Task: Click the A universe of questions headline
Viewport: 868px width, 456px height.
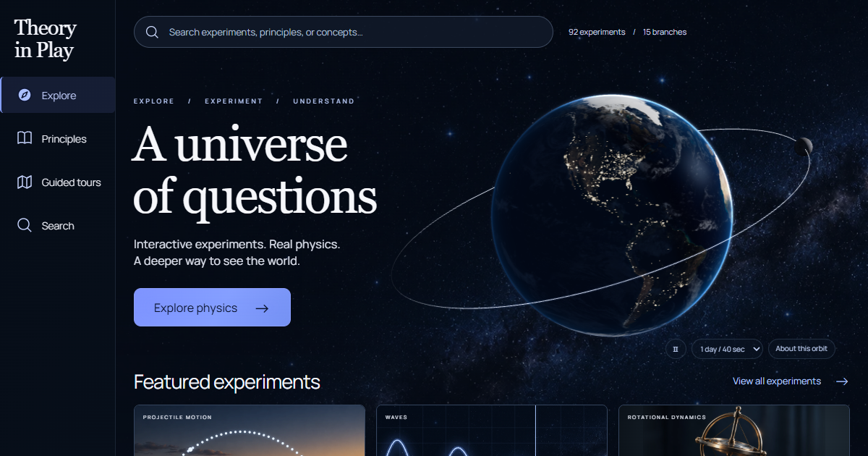Action: [x=255, y=171]
